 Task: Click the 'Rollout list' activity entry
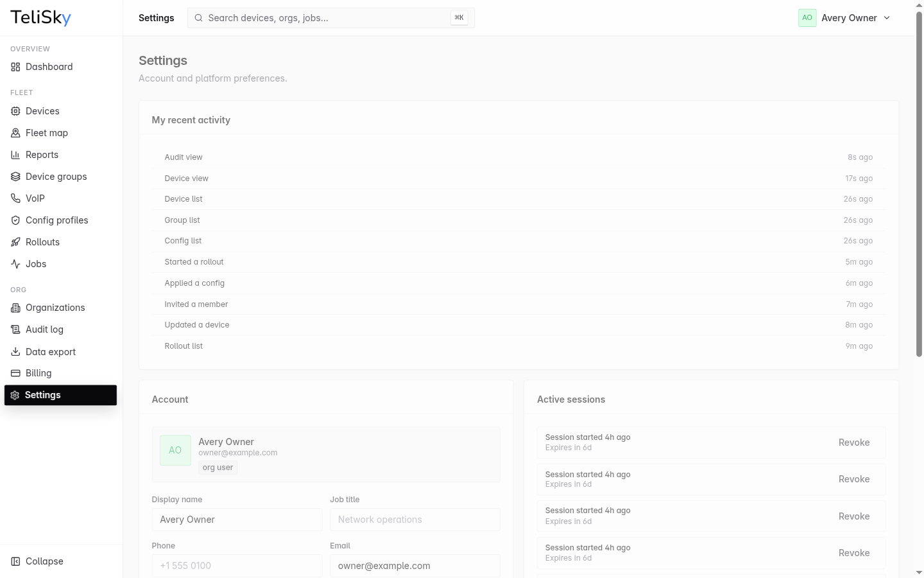[x=518, y=346]
